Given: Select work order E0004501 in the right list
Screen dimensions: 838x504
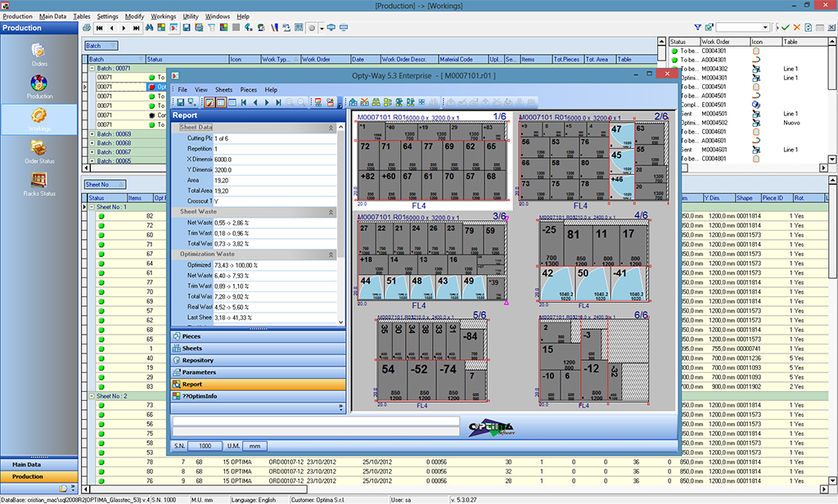Looking at the screenshot, I should point(714,105).
